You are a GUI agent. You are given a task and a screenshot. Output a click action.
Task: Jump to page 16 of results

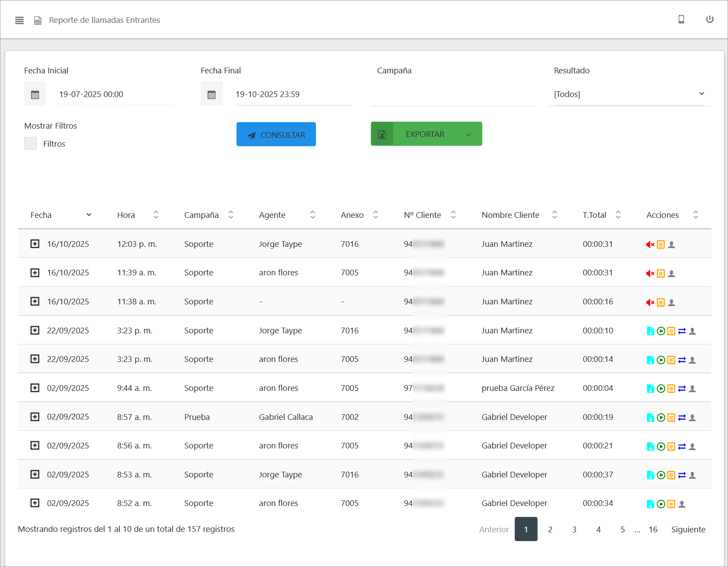coord(653,529)
